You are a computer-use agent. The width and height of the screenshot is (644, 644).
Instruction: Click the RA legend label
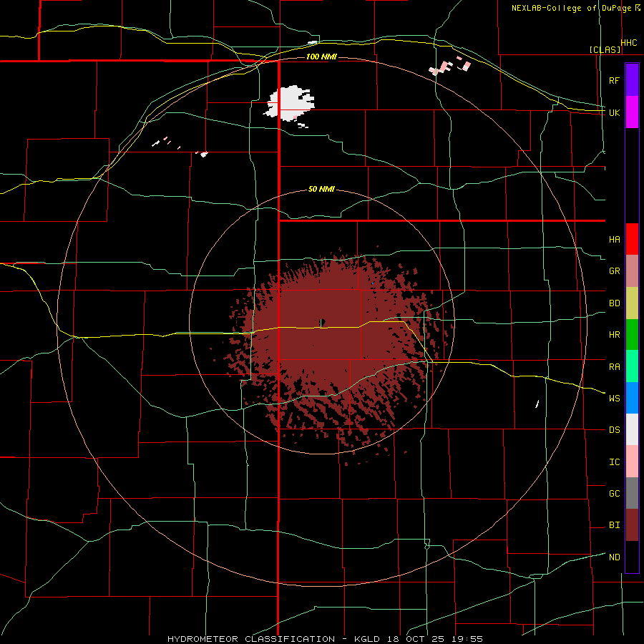pos(614,367)
